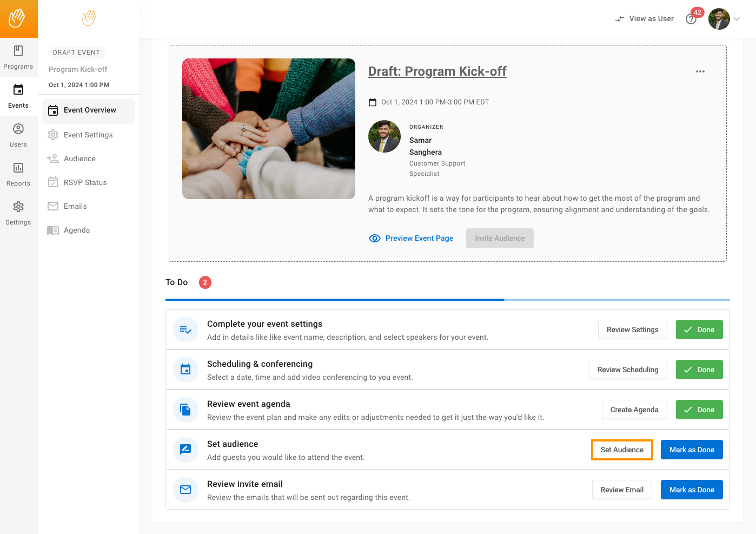This screenshot has height=534, width=756.
Task: Click the Scheduling & conferencing calendar icon
Action: coord(185,370)
